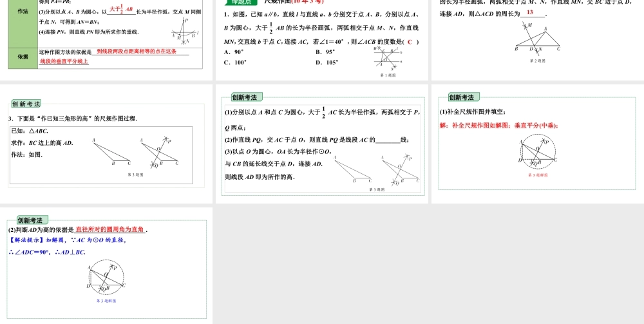Click the red answer 直径所对的圆周角为直角
This screenshot has height=324, width=644.
(110, 229)
